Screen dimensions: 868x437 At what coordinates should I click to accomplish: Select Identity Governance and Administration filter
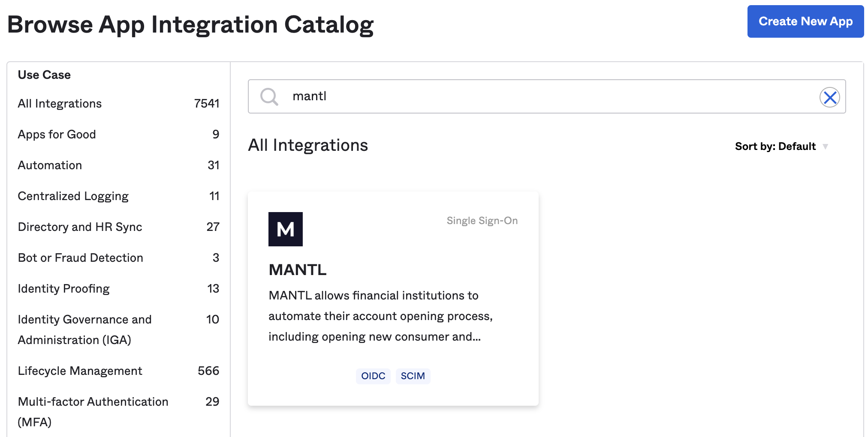coord(84,329)
